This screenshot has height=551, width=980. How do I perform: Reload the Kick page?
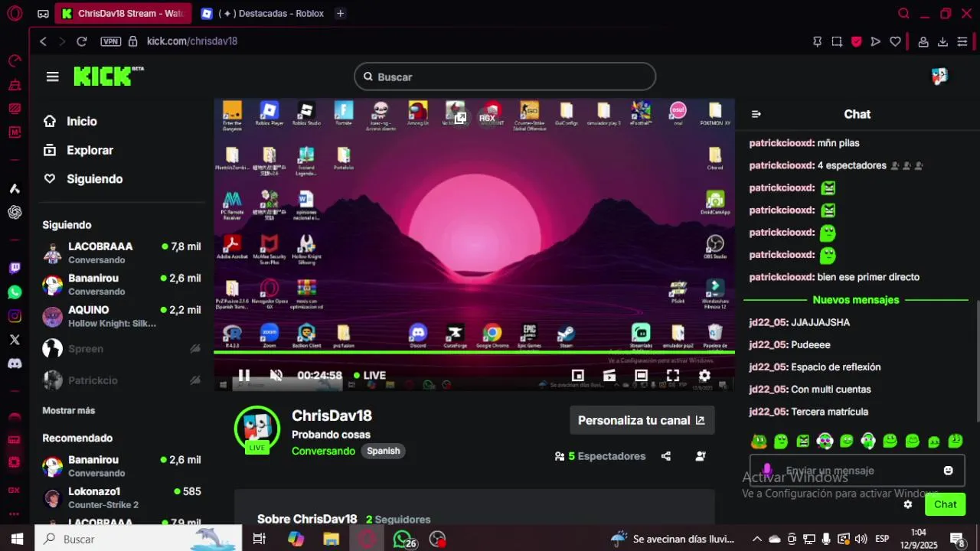click(82, 41)
